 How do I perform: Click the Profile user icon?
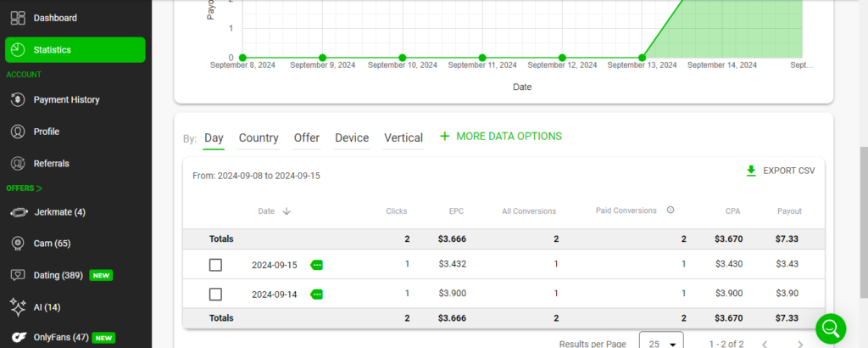point(17,132)
